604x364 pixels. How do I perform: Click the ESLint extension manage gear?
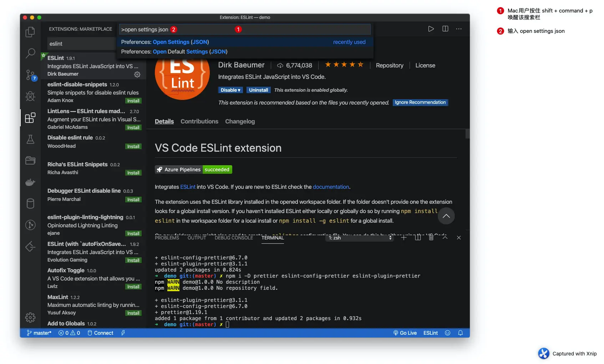[137, 74]
